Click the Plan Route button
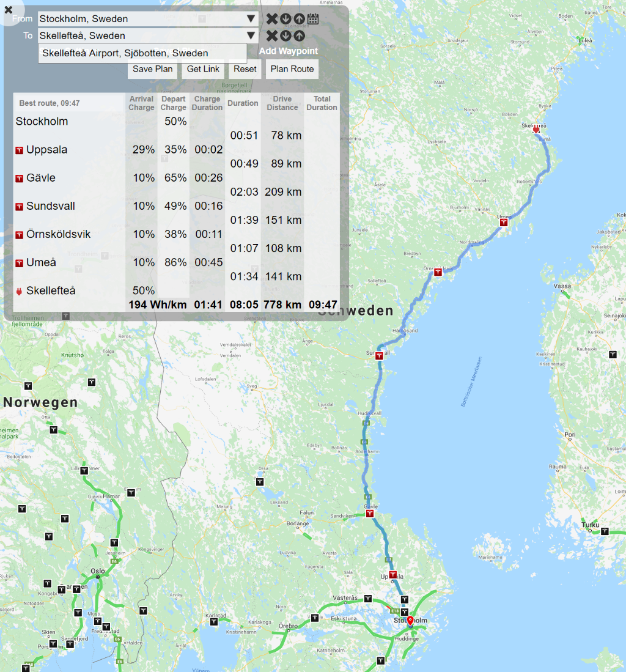Screen dimensions: 626x672 (x=292, y=69)
